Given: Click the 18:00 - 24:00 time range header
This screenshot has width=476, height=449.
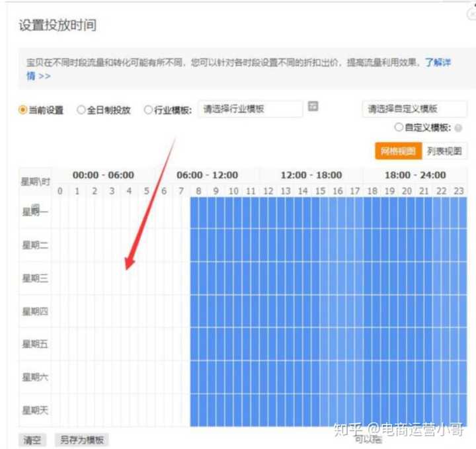Looking at the screenshot, I should (415, 175).
